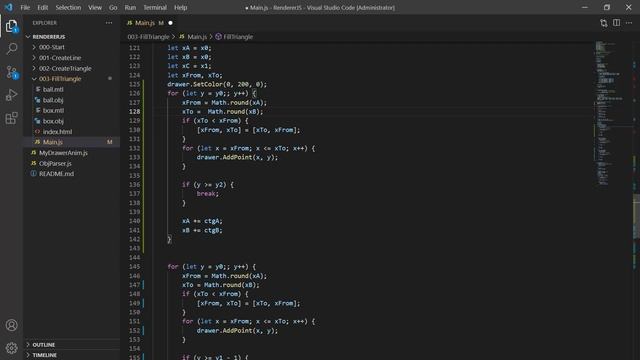This screenshot has height=360, width=640.
Task: Open the Edit menu
Action: click(42, 7)
